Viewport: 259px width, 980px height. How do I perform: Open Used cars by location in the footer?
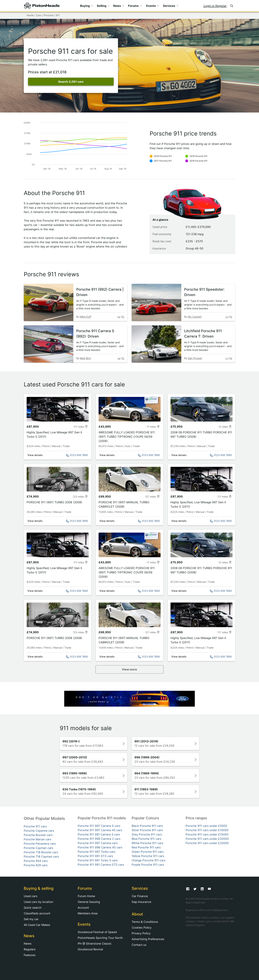pos(38,902)
